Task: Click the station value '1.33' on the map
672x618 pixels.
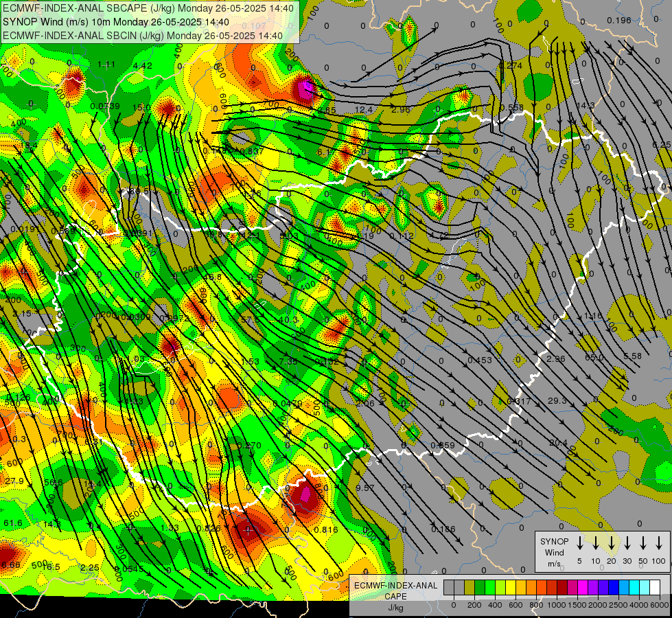Action: (x=170, y=527)
